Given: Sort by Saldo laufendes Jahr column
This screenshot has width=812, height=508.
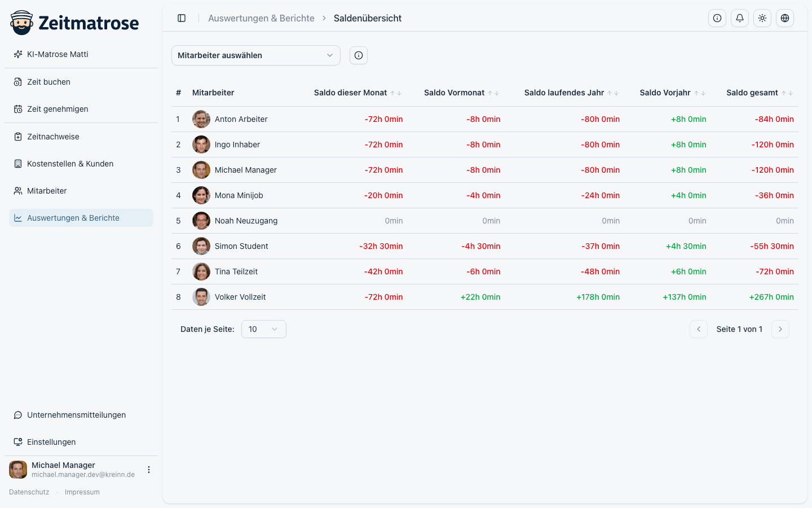Looking at the screenshot, I should point(572,93).
